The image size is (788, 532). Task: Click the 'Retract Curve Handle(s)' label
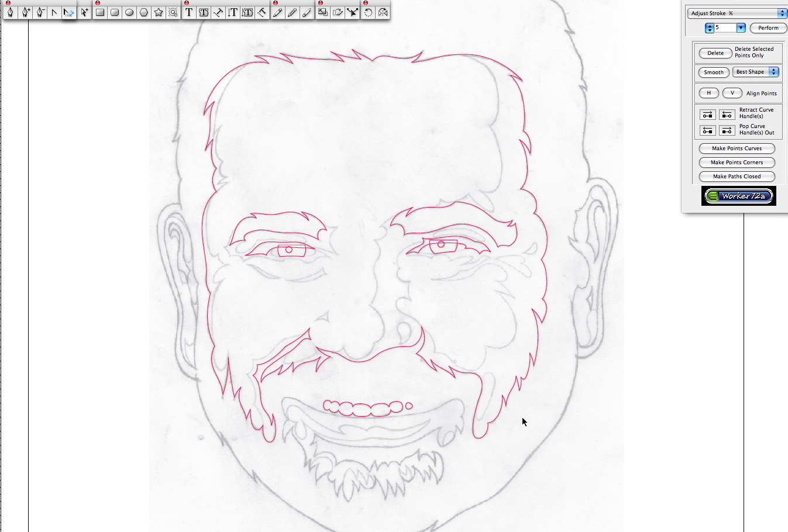coord(756,113)
